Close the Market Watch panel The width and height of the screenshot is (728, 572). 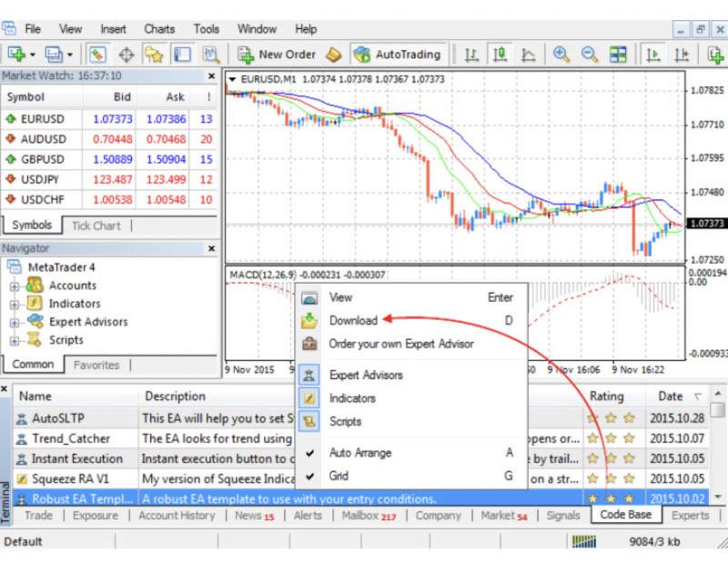tap(211, 75)
